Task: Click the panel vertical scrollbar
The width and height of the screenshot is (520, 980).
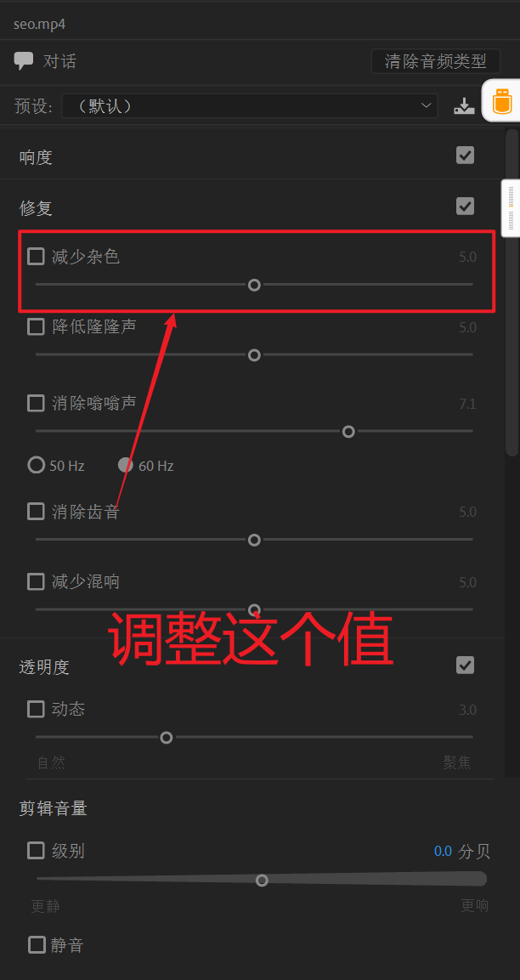Action: coord(512,292)
